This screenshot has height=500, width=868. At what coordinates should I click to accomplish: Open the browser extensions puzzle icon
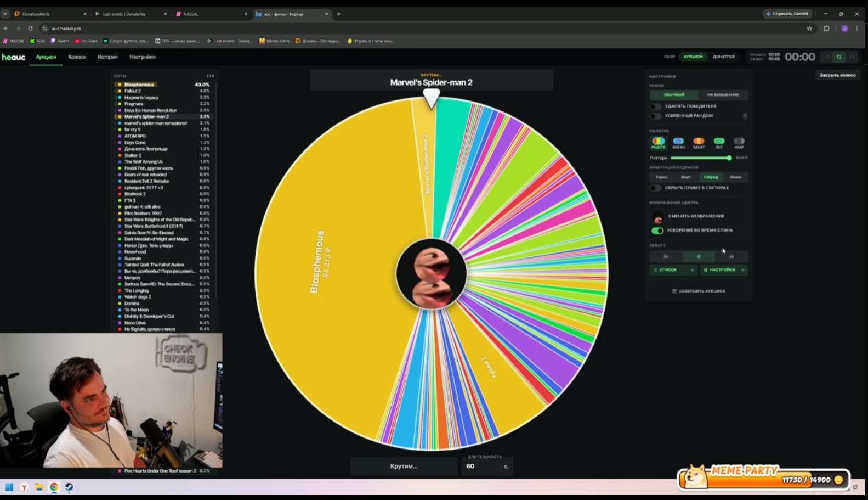coord(827,29)
